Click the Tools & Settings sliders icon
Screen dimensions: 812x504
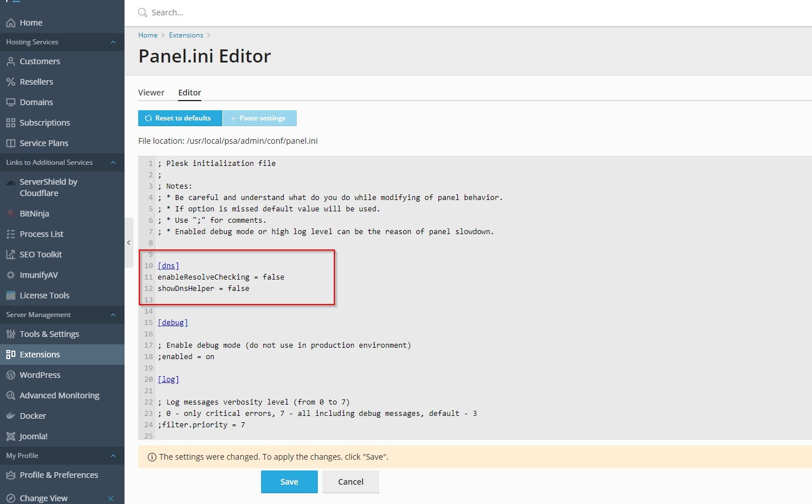[10, 334]
